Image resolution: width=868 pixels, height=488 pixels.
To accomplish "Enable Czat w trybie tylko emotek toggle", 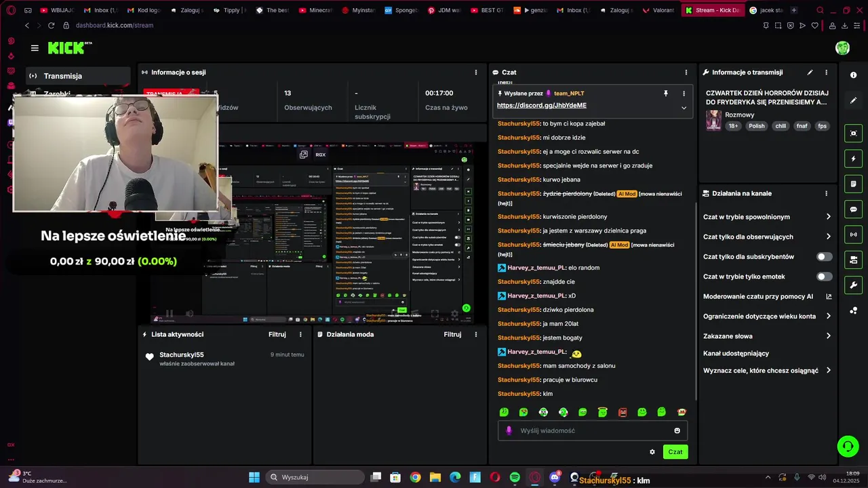I will coord(824,277).
